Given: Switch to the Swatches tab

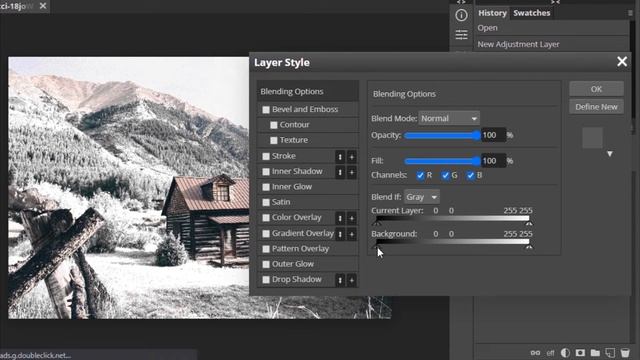Looking at the screenshot, I should pos(531,13).
